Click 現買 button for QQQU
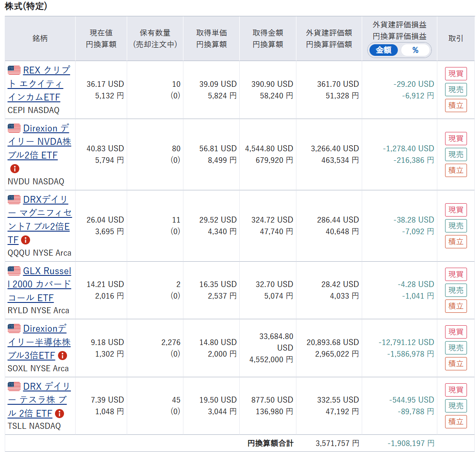The width and height of the screenshot is (476, 452). coord(456,210)
